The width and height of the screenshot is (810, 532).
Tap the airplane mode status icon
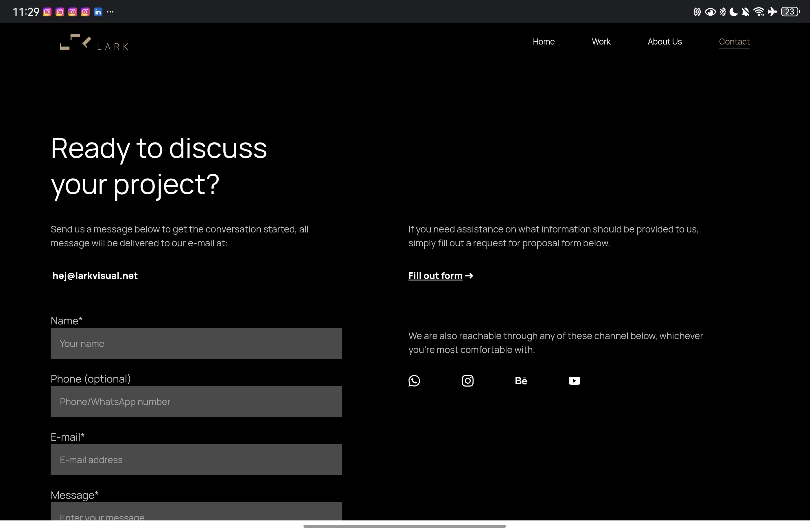pyautogui.click(x=773, y=12)
